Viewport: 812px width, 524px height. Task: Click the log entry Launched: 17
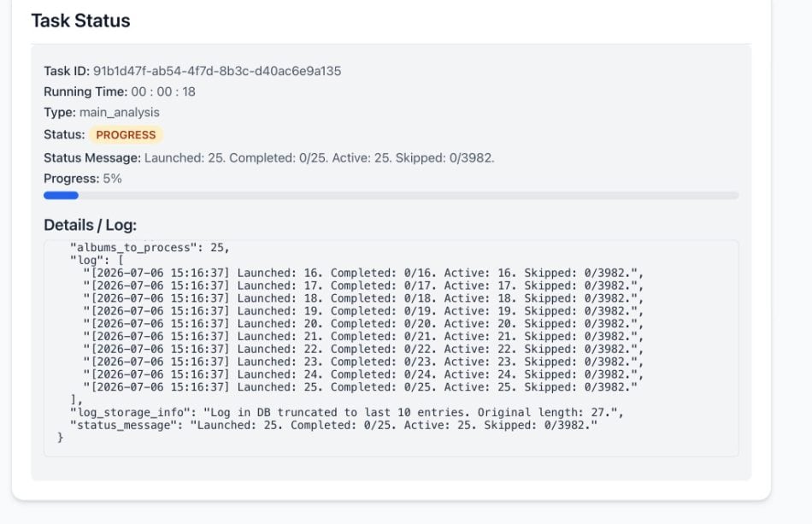click(363, 286)
